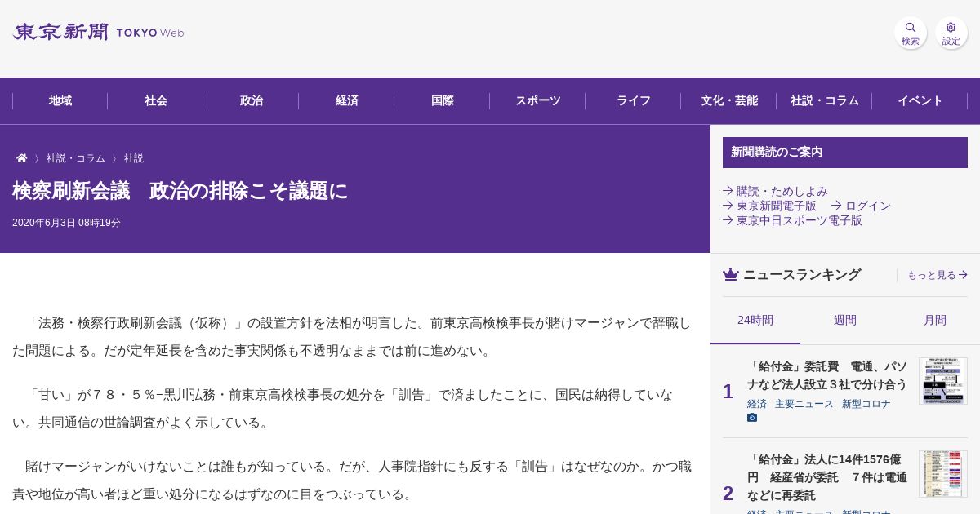
Task: Open the 文化・芸能 navigation menu item
Action: [729, 100]
